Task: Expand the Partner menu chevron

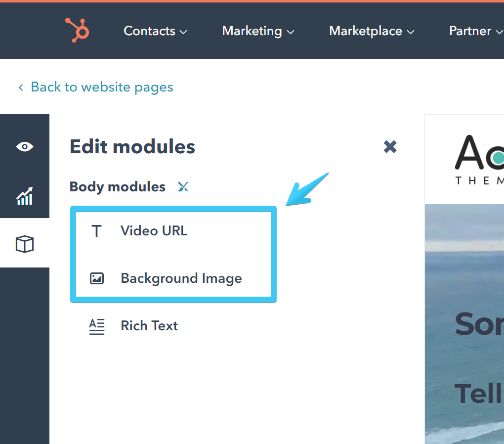Action: [x=500, y=32]
